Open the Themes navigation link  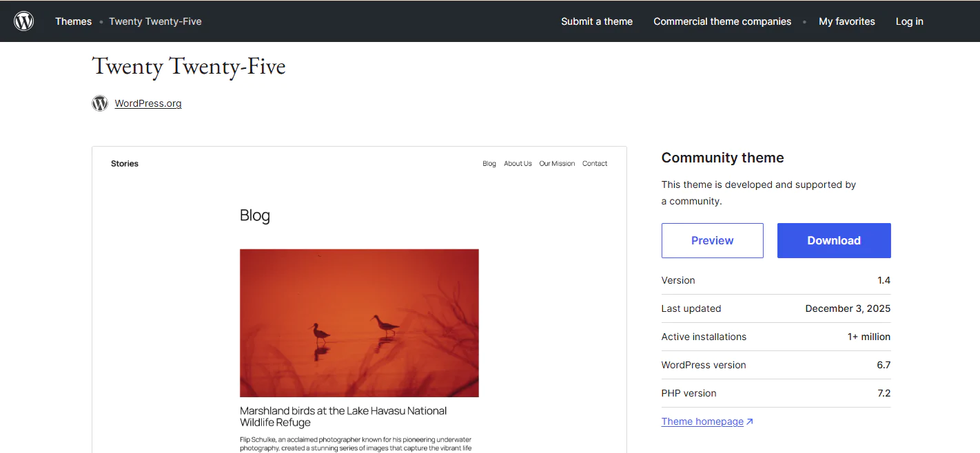[x=73, y=21]
